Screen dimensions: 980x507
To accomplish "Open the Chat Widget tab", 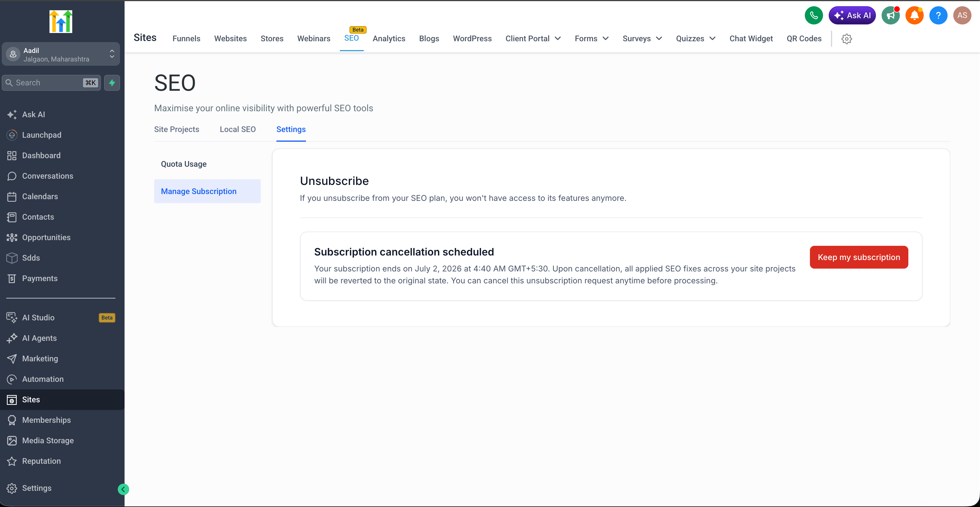I will (x=751, y=39).
